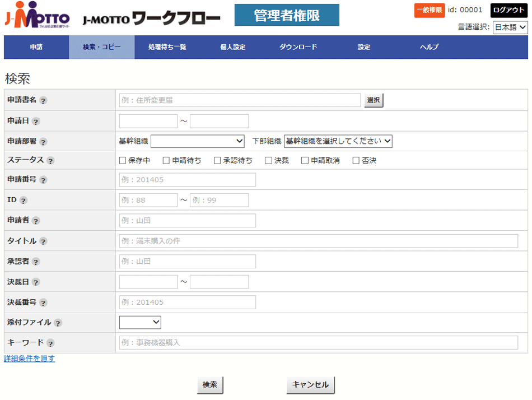The height and width of the screenshot is (400, 532).
Task: Click the ログアウト button
Action: point(508,10)
